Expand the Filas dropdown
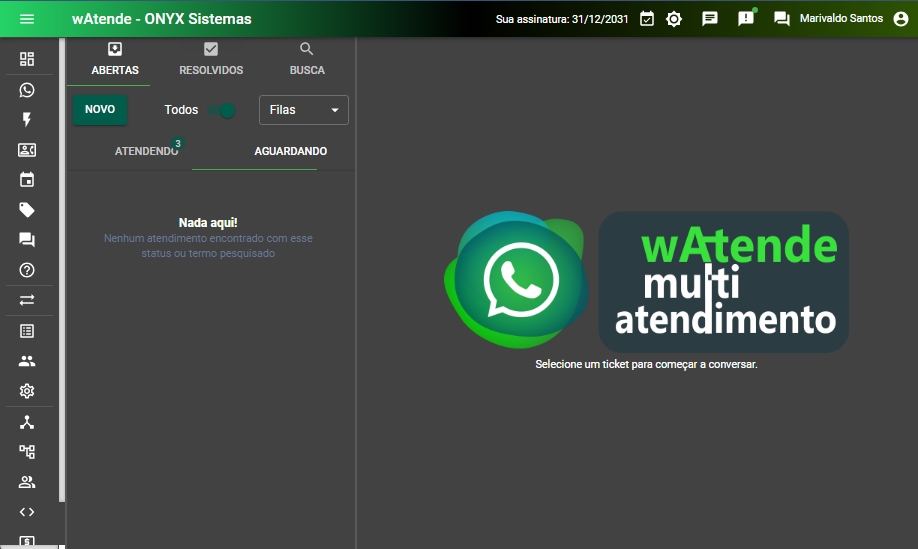The width and height of the screenshot is (918, 549). pos(304,110)
